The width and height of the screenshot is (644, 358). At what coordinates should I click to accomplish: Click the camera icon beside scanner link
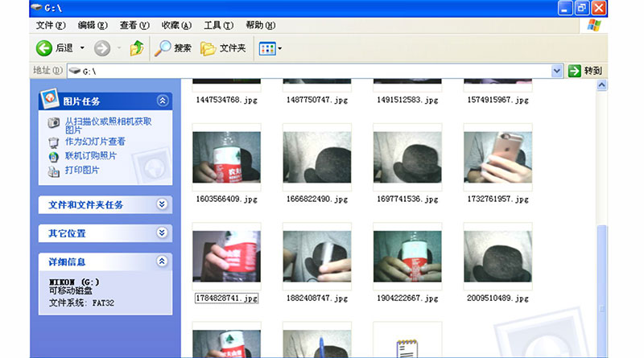tap(53, 122)
